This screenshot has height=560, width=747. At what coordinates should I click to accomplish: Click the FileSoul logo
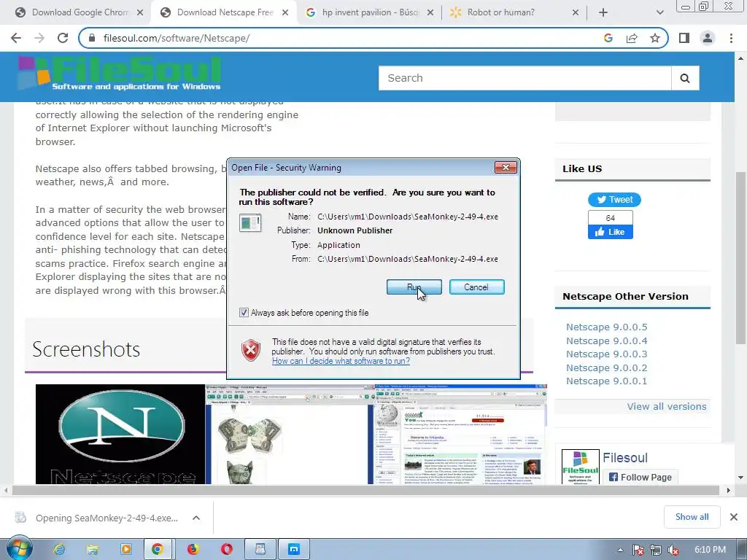(120, 73)
